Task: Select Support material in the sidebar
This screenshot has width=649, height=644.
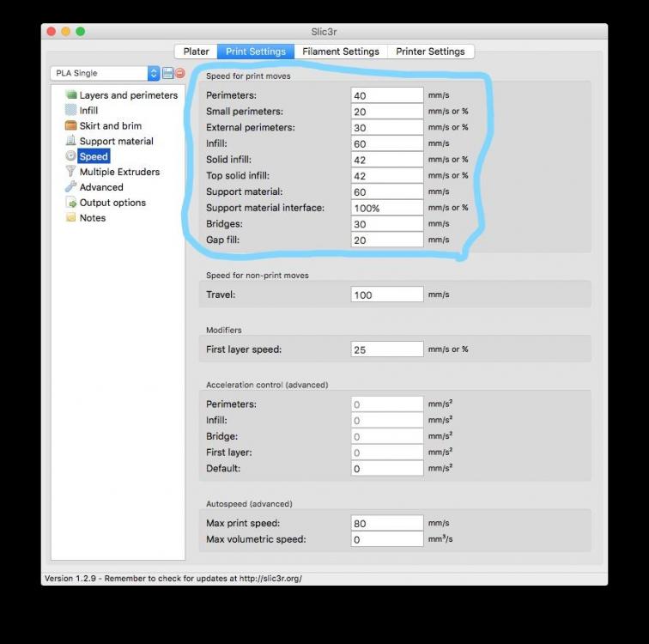Action: (116, 141)
